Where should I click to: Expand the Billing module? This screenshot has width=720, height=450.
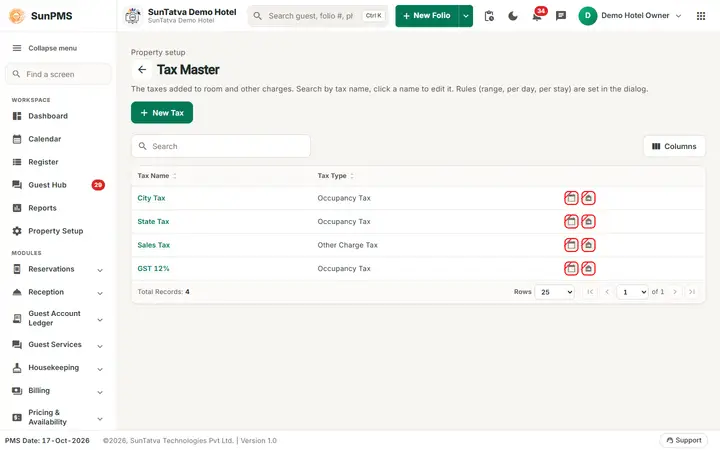pyautogui.click(x=58, y=391)
